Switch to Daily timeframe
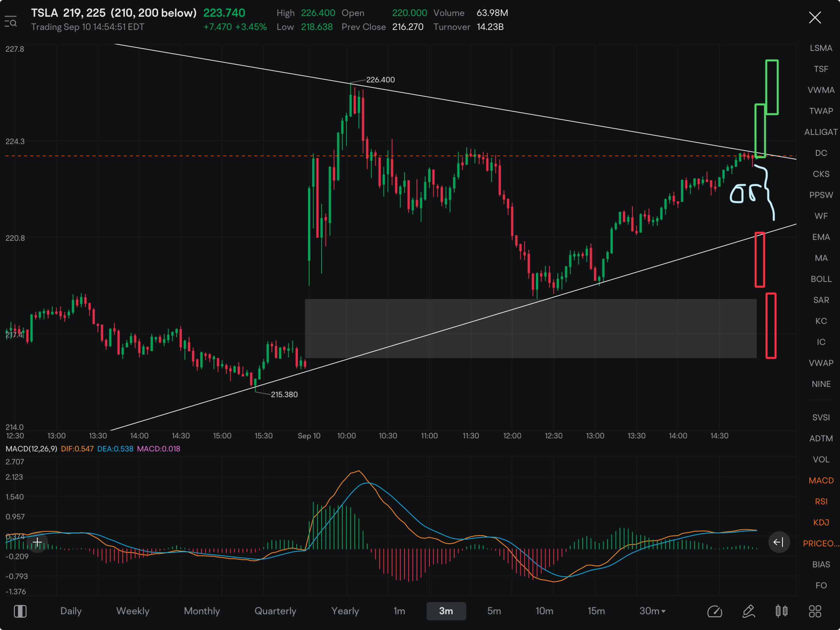This screenshot has height=630, width=840. coord(71,611)
